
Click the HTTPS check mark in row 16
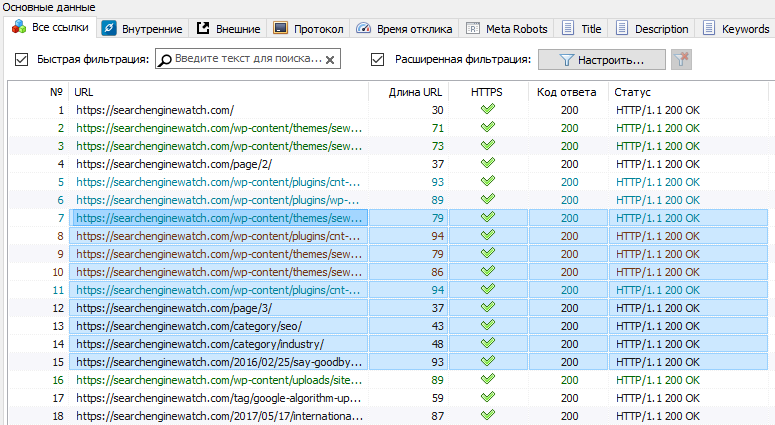(488, 379)
